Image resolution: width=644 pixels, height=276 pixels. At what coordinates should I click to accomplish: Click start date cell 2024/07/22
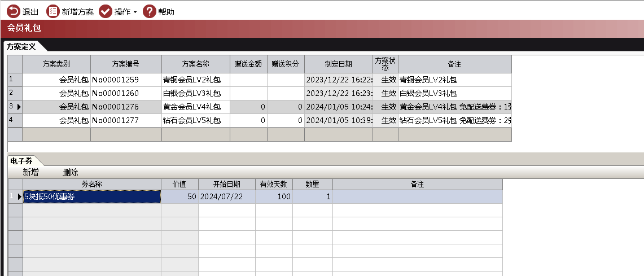[x=227, y=197]
